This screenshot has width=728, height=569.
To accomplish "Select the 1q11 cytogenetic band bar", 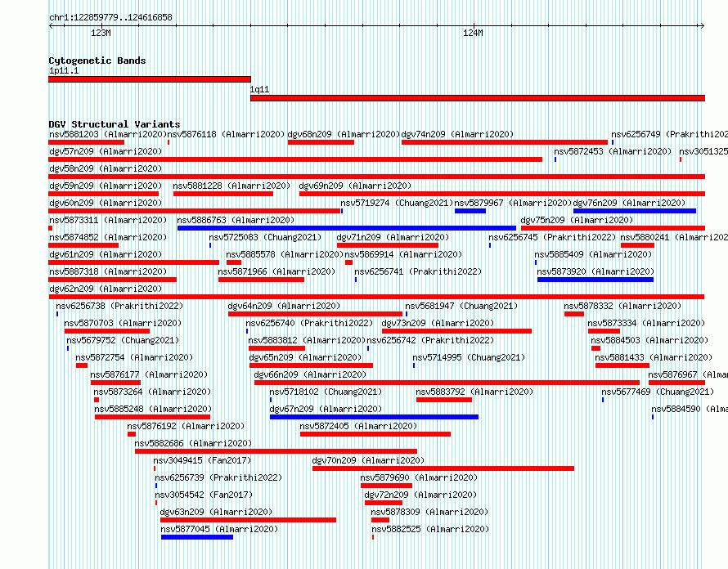I will [478, 98].
